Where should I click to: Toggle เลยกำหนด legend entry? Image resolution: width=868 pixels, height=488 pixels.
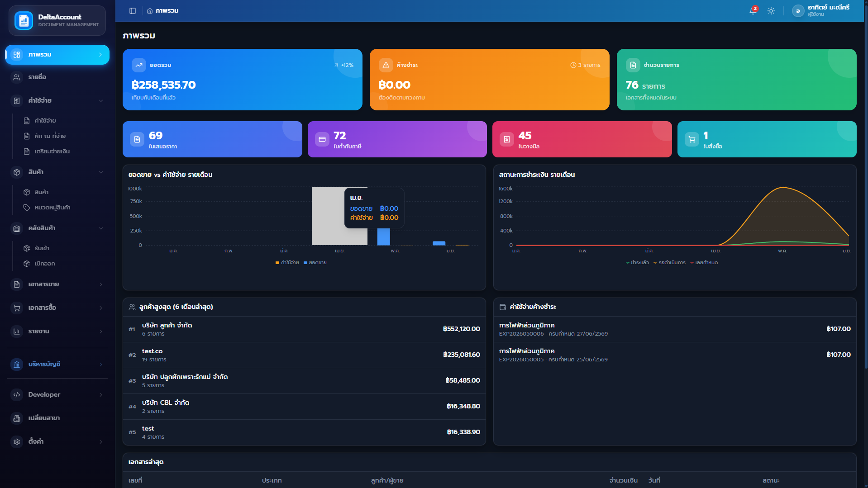point(704,263)
